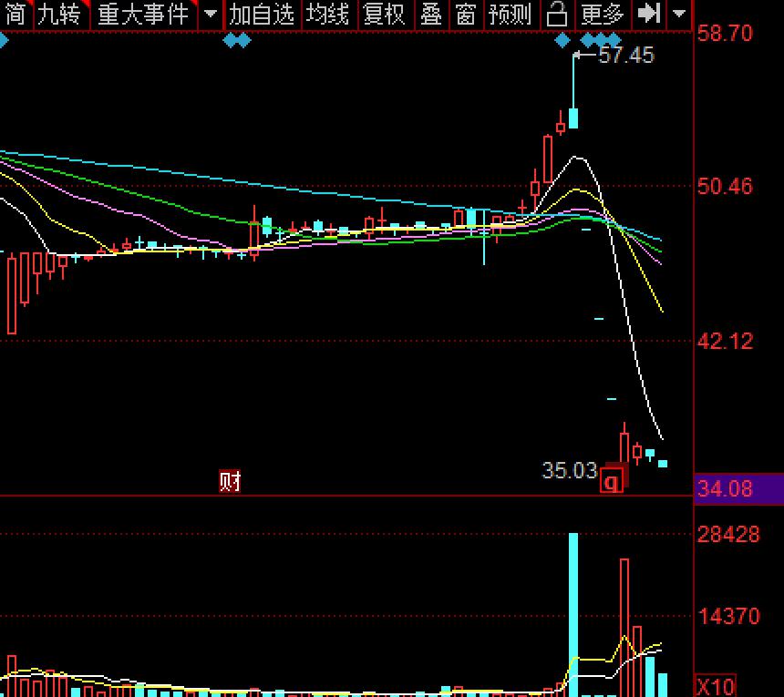Open the 重大事件 events menu
The height and width of the screenshot is (697, 784).
tap(143, 15)
